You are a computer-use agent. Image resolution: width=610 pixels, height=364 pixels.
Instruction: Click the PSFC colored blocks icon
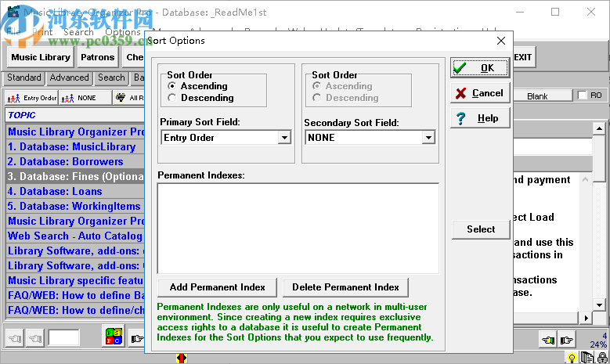point(114,337)
